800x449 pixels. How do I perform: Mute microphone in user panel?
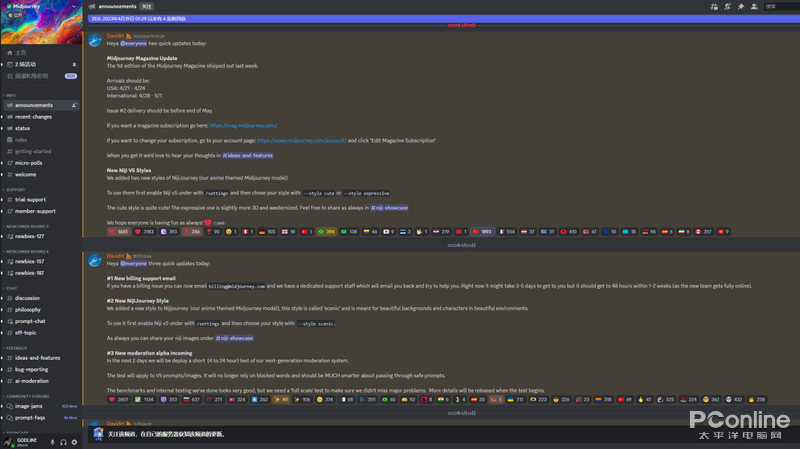[x=52, y=442]
